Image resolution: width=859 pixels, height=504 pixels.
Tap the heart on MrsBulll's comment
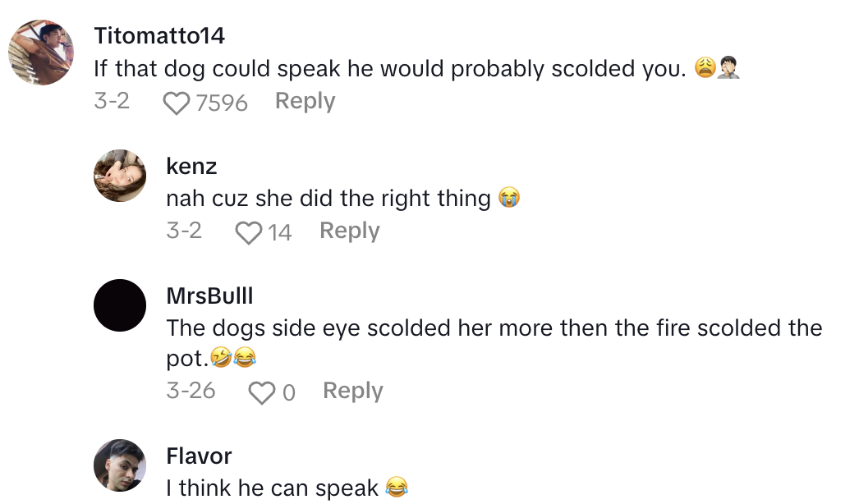point(261,392)
